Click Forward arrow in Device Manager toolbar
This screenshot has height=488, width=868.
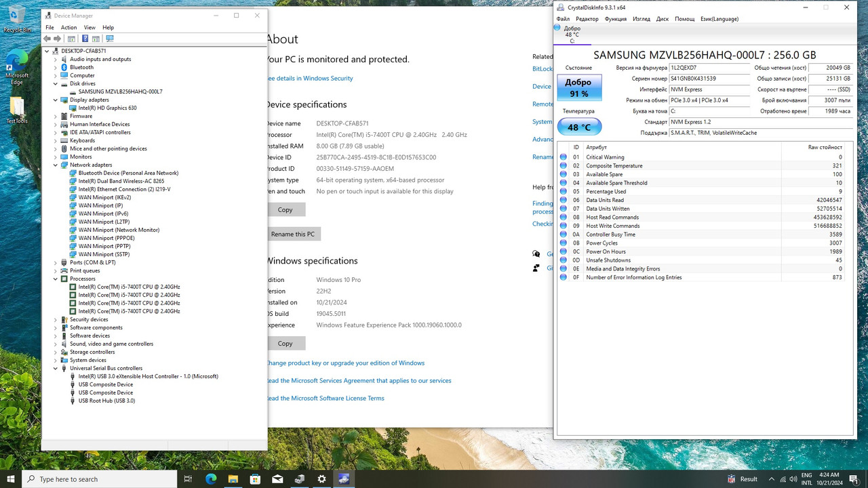pos(58,39)
